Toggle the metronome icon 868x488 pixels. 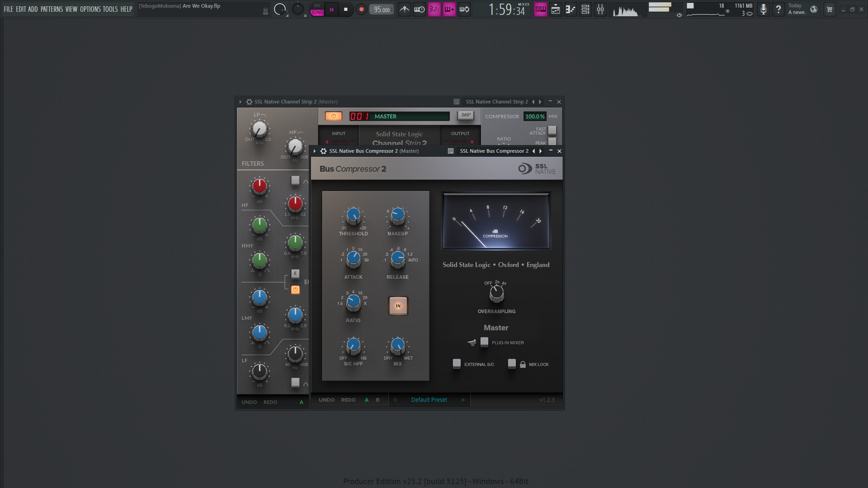tap(405, 9)
